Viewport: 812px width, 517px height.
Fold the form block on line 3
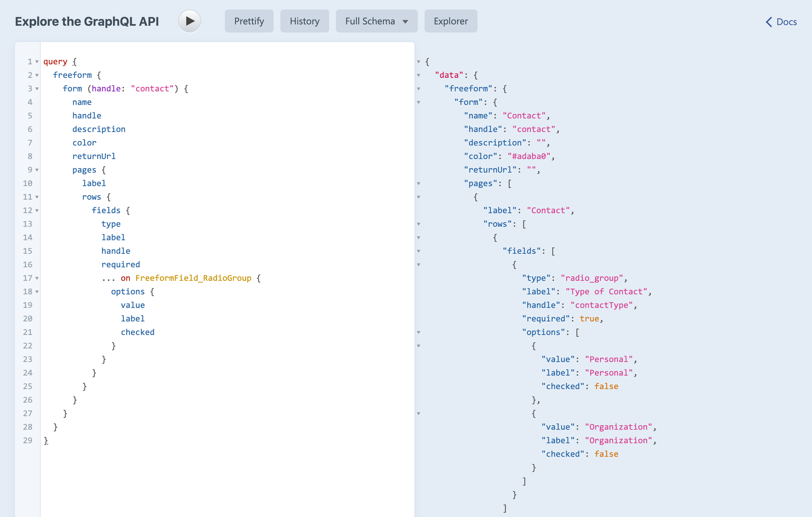point(37,89)
